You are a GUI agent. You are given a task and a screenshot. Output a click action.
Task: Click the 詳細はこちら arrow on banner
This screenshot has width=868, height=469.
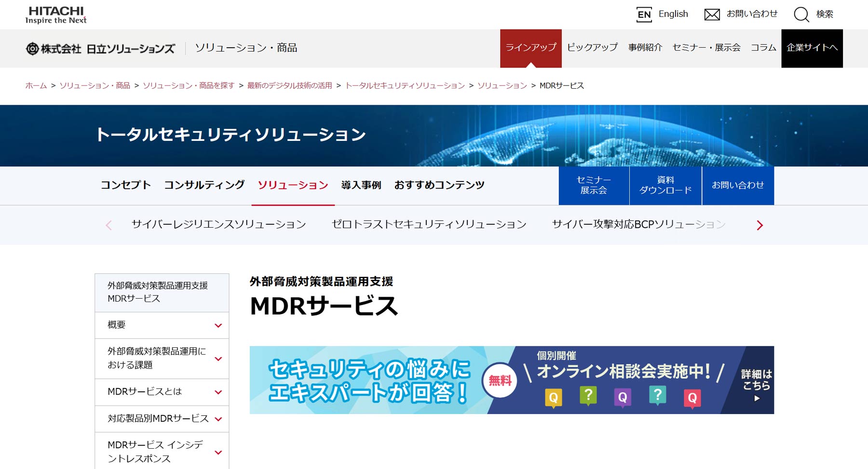[757, 399]
